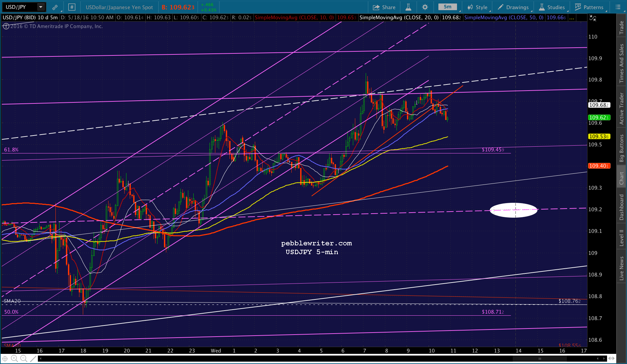Expand the USD/JPY symbol dropdown arrow

pyautogui.click(x=41, y=7)
